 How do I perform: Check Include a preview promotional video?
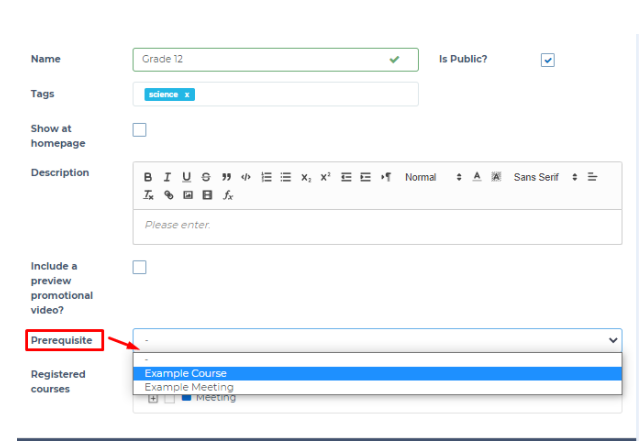tap(140, 267)
